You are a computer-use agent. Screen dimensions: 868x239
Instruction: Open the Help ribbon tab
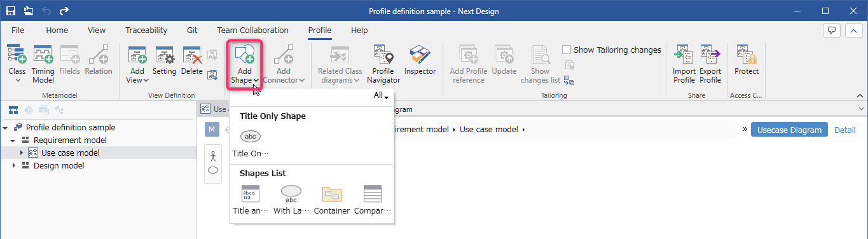[359, 30]
